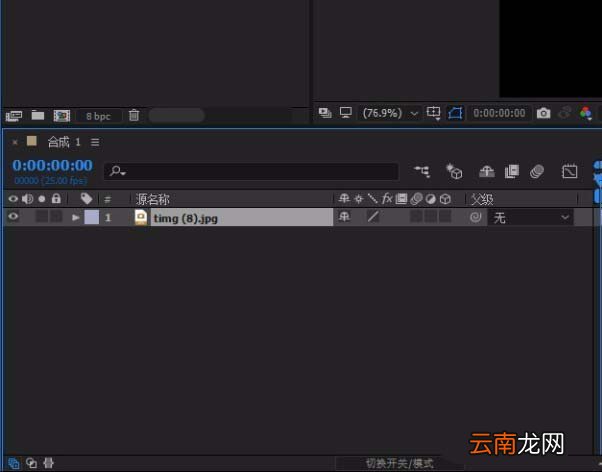
Task: Click the monitor icon in the viewer
Action: (x=346, y=113)
